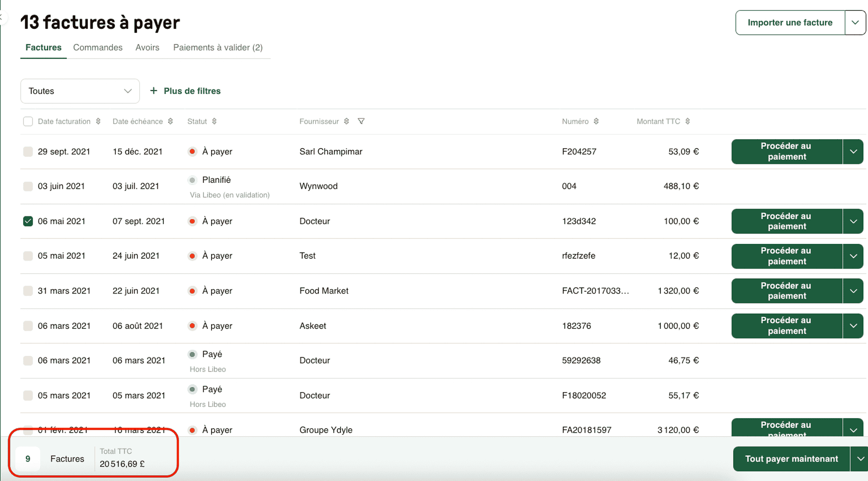
Task: Check the checkbox for invoice 59292638
Action: tap(28, 360)
